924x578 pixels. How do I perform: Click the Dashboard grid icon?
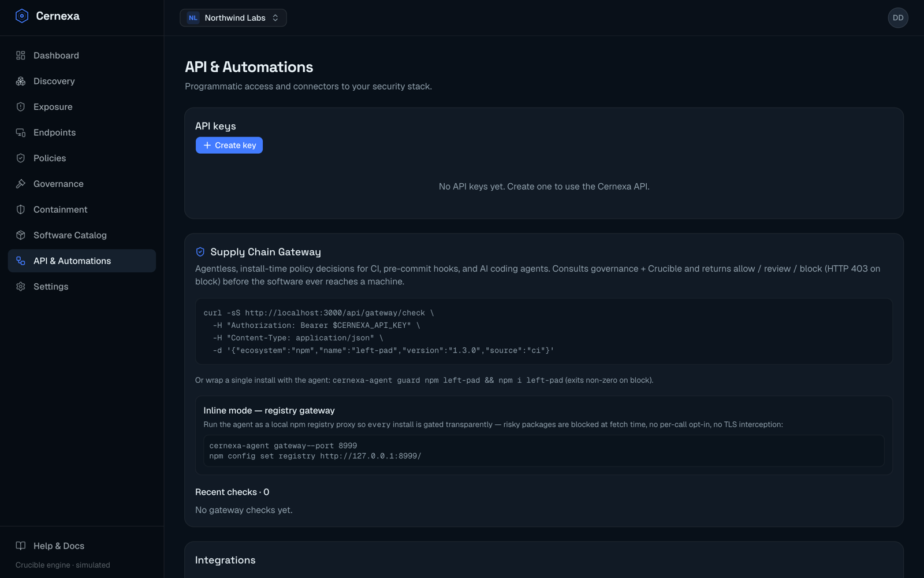click(21, 55)
